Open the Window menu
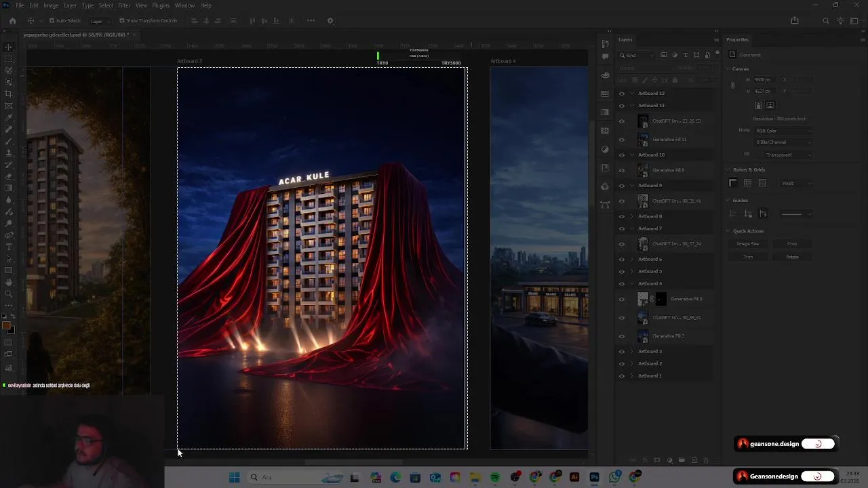The image size is (868, 488). [x=184, y=5]
